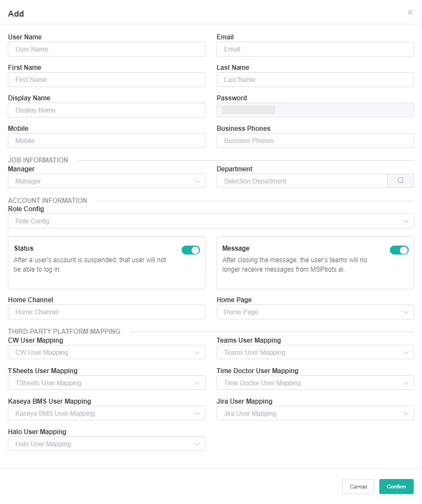422x504 pixels.
Task: Open Time Doctor User Mapping dropdown
Action: tap(315, 383)
